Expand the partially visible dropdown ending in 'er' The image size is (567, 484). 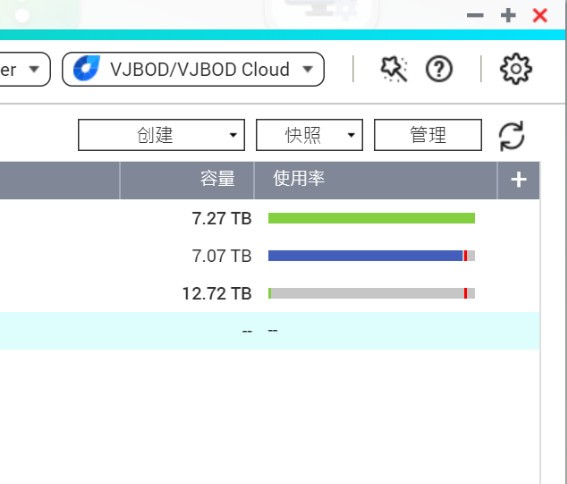[x=25, y=69]
